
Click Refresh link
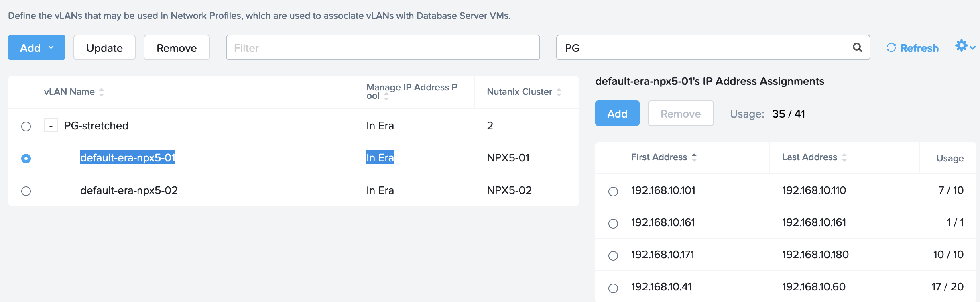[x=913, y=48]
